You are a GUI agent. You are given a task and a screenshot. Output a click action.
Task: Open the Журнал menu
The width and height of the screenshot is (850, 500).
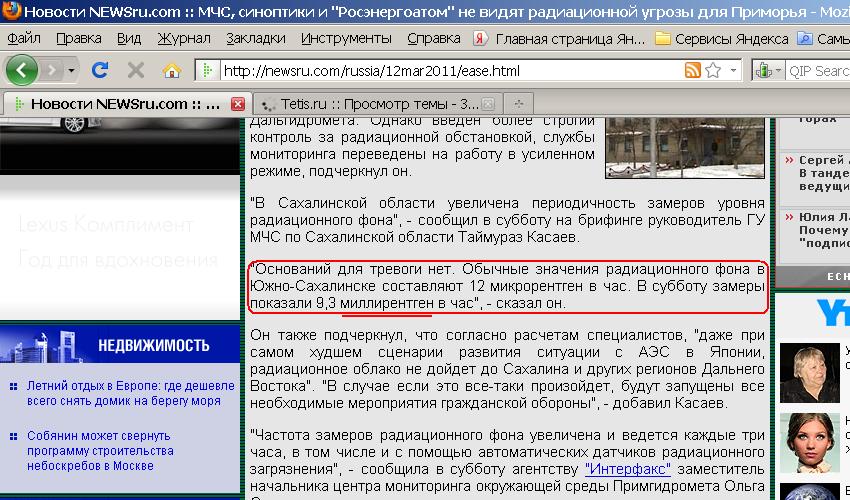[184, 39]
